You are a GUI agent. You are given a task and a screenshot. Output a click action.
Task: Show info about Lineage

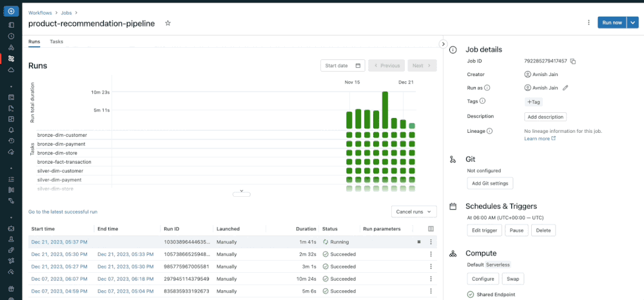pyautogui.click(x=489, y=131)
